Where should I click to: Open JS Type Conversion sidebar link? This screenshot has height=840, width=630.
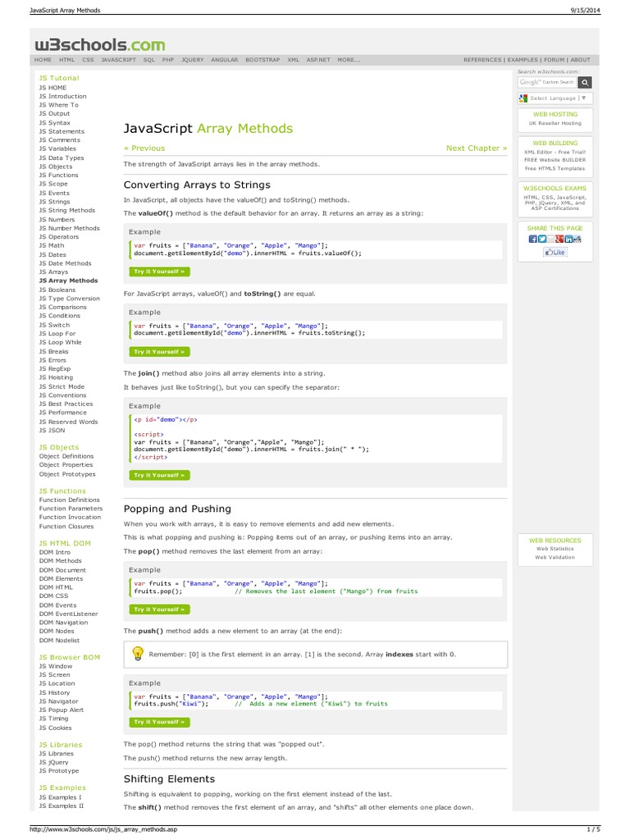(70, 299)
